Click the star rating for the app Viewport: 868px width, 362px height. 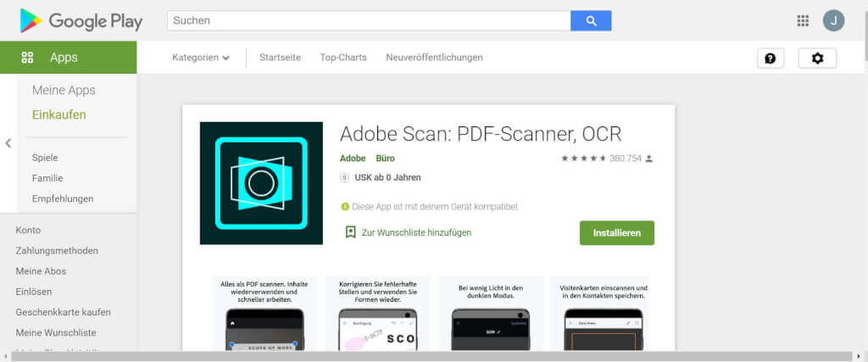(583, 159)
